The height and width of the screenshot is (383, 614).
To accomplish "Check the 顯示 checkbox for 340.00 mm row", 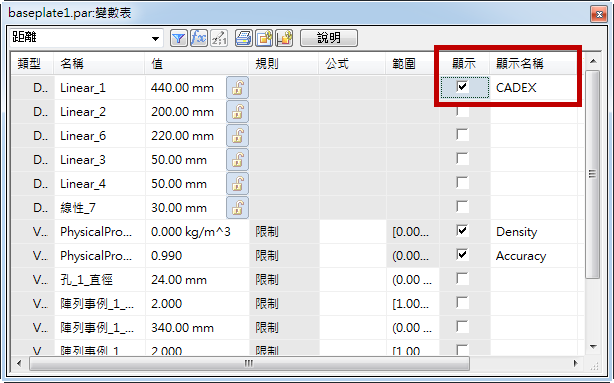I will 462,326.
